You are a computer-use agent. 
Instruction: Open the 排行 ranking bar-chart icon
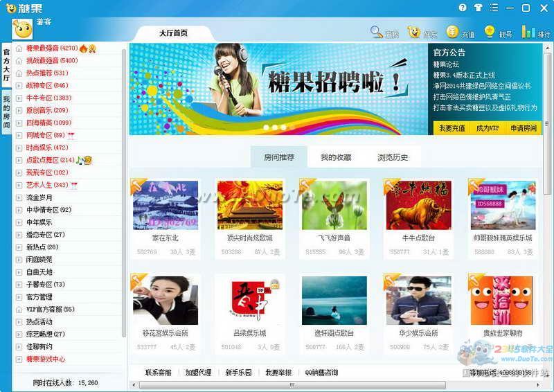pyautogui.click(x=528, y=32)
